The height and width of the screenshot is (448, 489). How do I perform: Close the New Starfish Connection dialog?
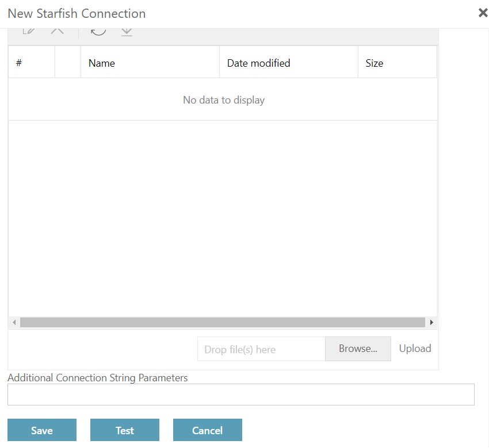click(x=483, y=13)
